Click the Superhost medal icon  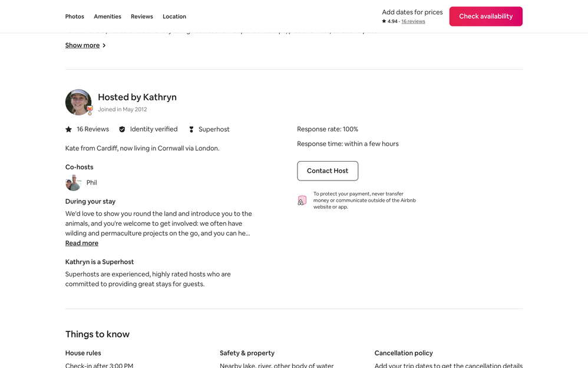(x=191, y=129)
